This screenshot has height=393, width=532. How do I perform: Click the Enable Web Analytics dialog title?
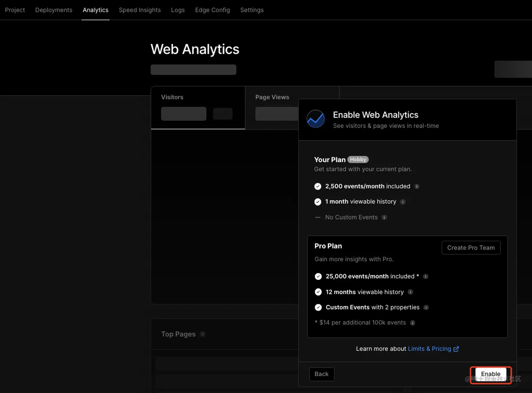(x=375, y=115)
